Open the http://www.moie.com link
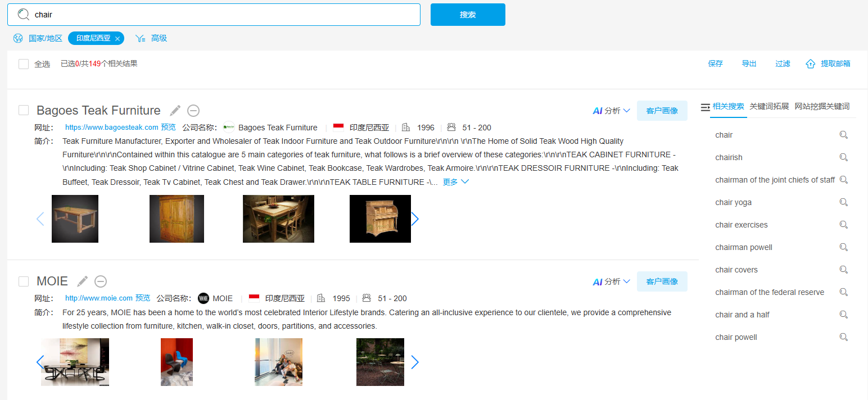 [x=99, y=298]
